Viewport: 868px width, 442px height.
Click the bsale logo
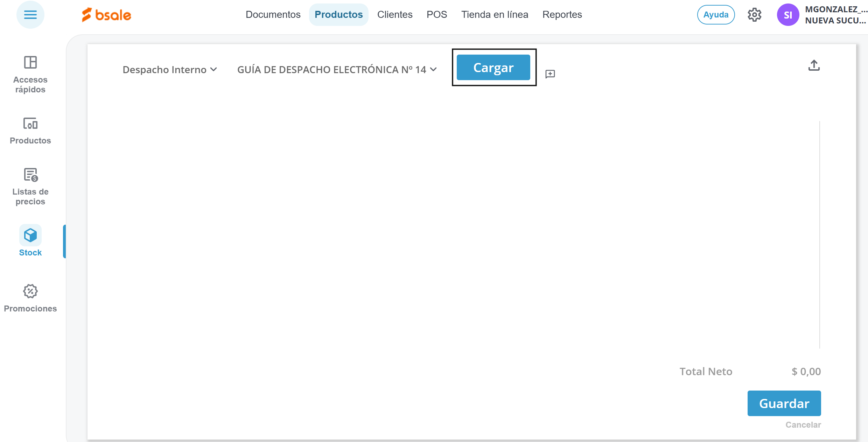pos(106,15)
